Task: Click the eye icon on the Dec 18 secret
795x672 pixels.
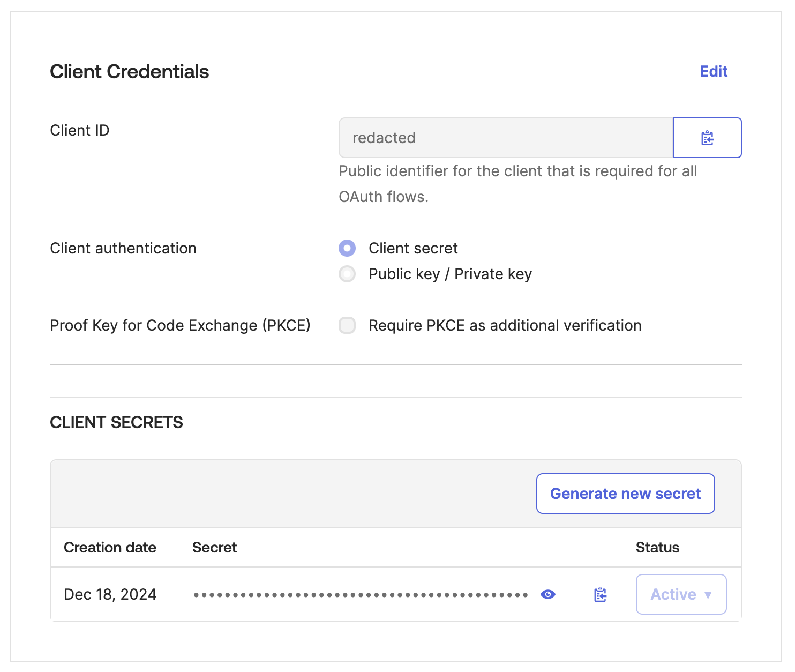Action: (x=547, y=594)
